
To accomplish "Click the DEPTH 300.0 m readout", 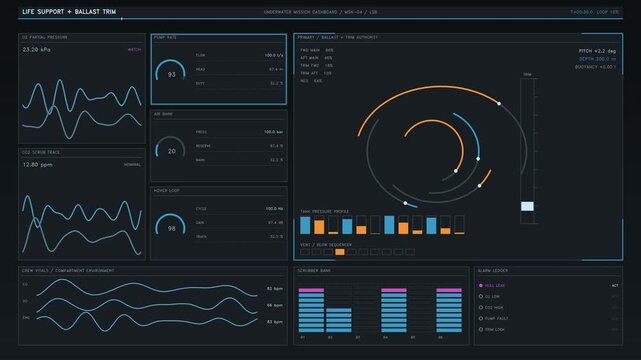I will 597,59.
